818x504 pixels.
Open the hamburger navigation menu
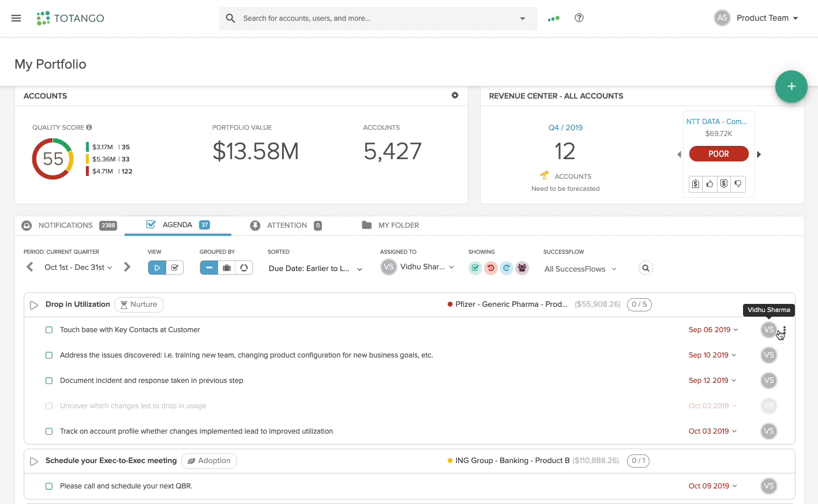tap(16, 18)
